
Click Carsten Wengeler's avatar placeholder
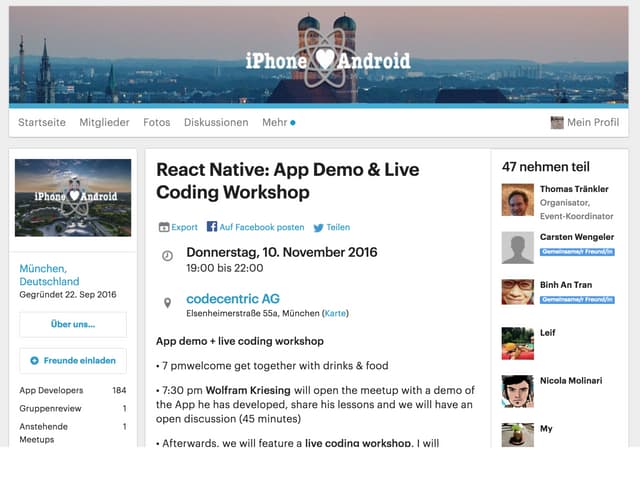coord(517,248)
